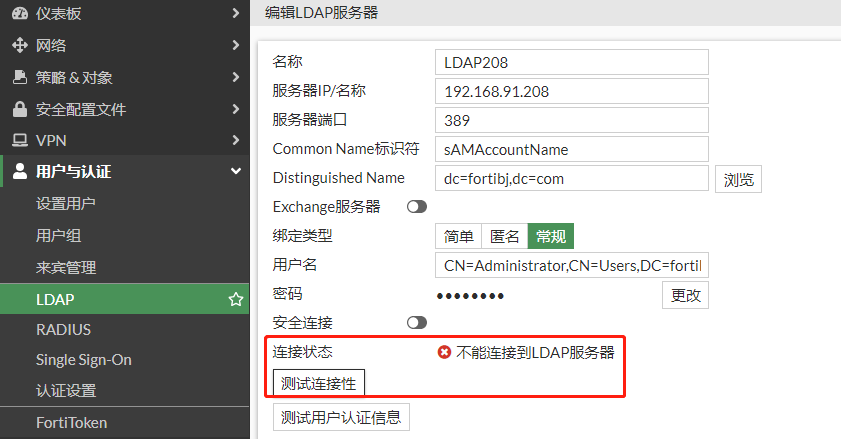Viewport: 841px width, 439px height.
Task: Click the network cross-arrows icon
Action: [x=19, y=45]
